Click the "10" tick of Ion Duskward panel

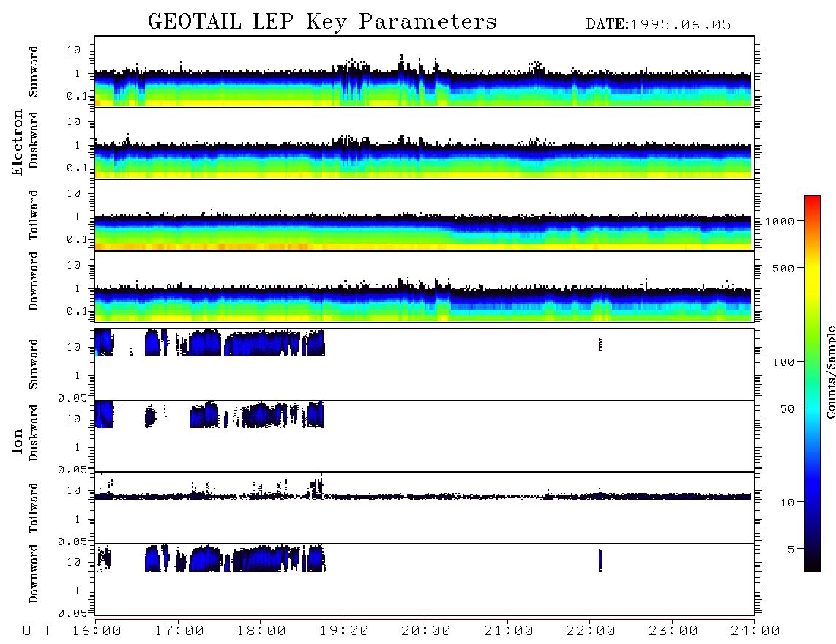coord(74,419)
